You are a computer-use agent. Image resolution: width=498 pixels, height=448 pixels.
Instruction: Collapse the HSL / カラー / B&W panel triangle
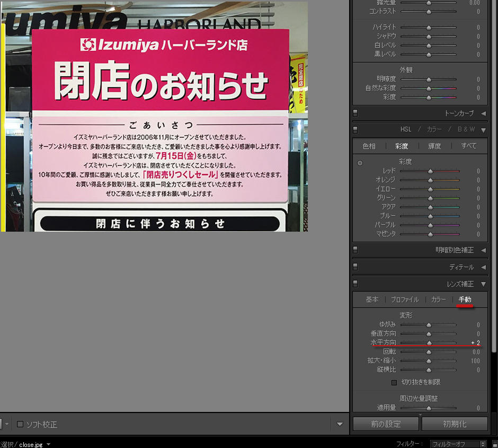[x=483, y=130]
